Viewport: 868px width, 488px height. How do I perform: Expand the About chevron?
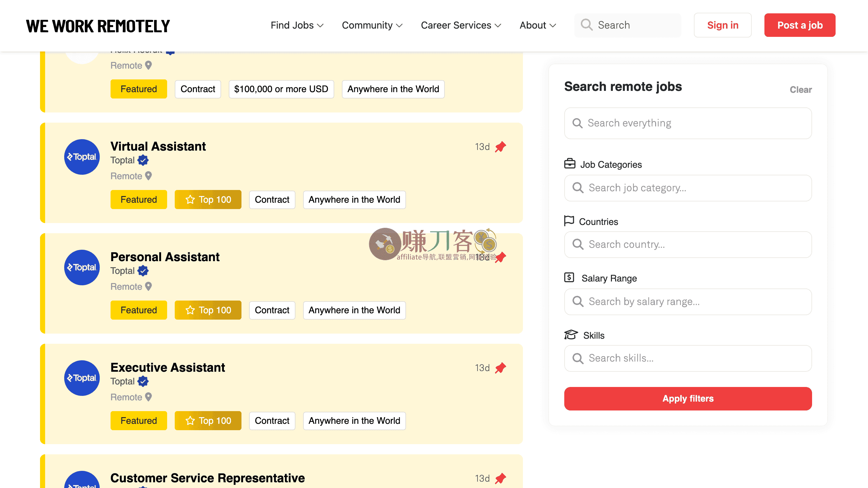pos(553,26)
